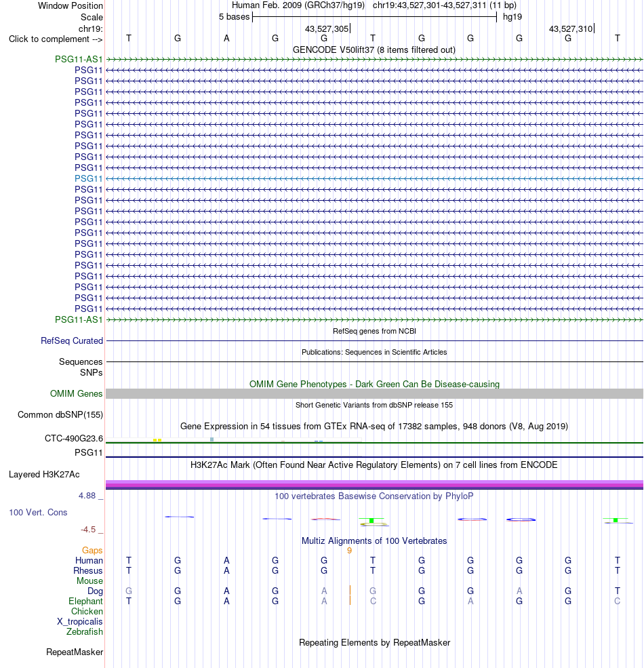
Task: Click the 'Sequences' track label
Action: coord(81,361)
